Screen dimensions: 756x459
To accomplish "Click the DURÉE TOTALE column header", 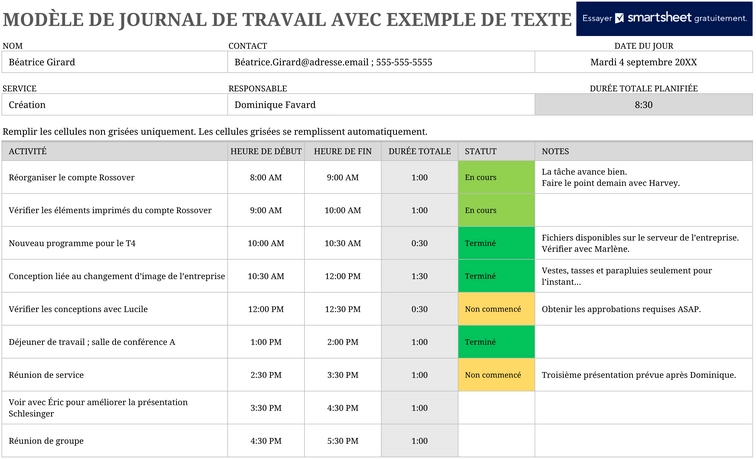I will (x=419, y=151).
